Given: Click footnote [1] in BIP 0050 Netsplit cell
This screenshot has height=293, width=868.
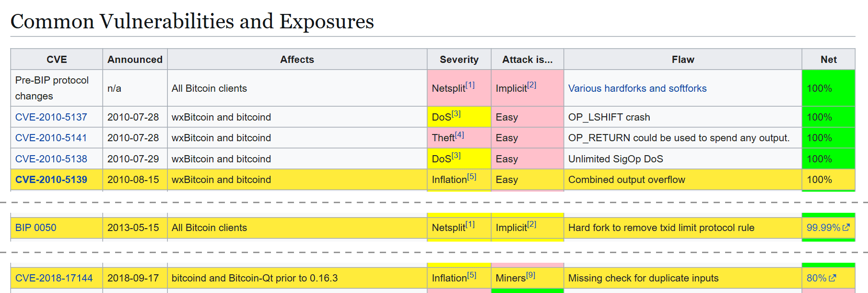Looking at the screenshot, I should (470, 224).
